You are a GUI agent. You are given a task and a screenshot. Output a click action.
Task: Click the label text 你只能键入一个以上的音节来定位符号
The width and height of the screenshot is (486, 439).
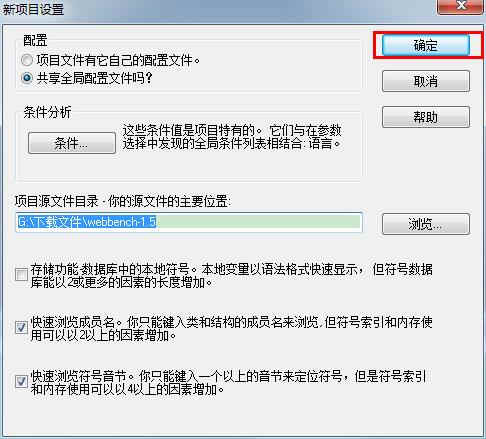pos(241,376)
